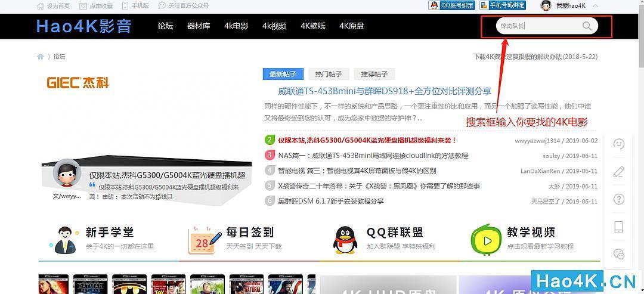
Task: Click the author name 天马星空了
Action: pyautogui.click(x=546, y=202)
